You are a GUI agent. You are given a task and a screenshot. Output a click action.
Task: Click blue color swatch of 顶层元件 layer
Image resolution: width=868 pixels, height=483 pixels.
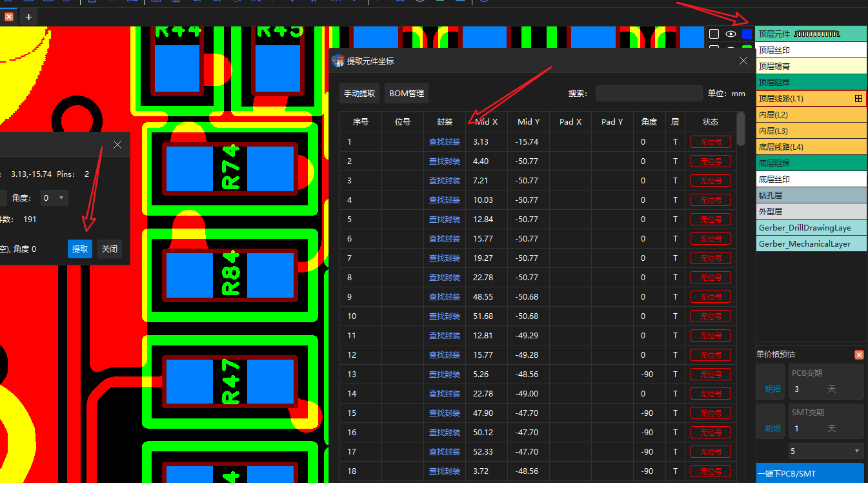747,34
